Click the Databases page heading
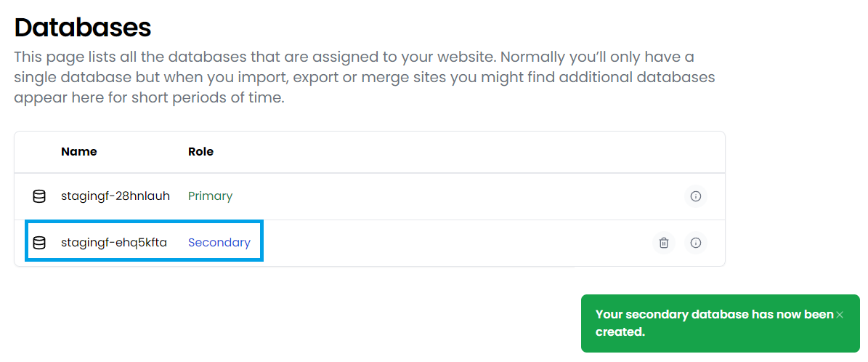 (83, 27)
